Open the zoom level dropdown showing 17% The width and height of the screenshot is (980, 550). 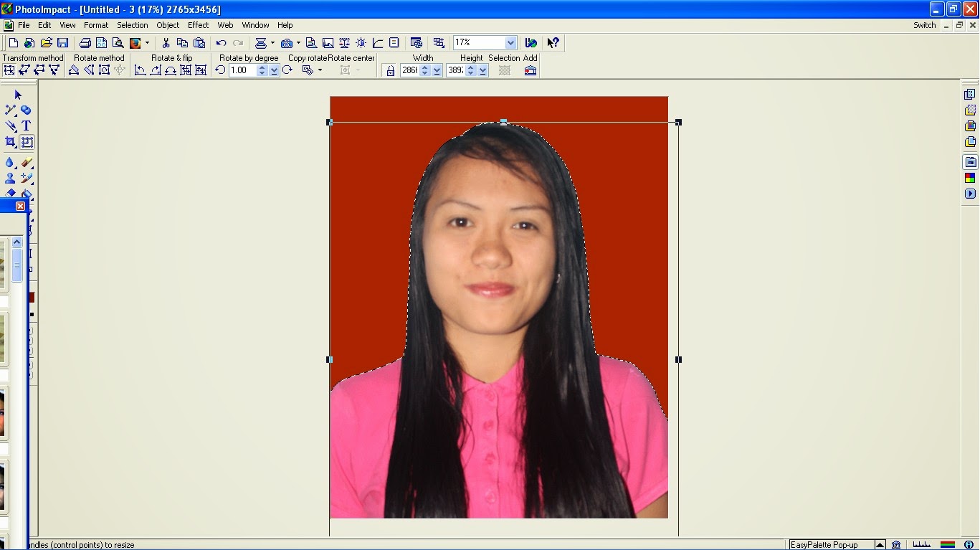[510, 42]
